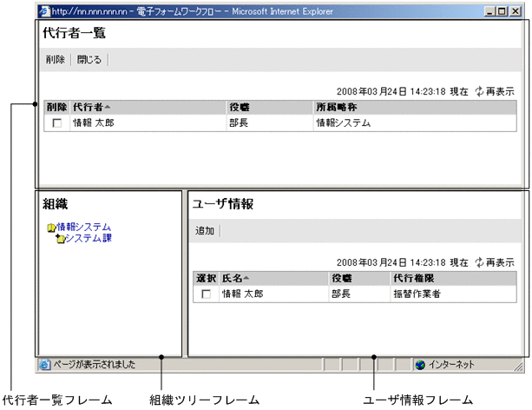The width and height of the screenshot is (532, 410).
Task: Click the システム課 folder icon in the tree
Action: (x=59, y=239)
